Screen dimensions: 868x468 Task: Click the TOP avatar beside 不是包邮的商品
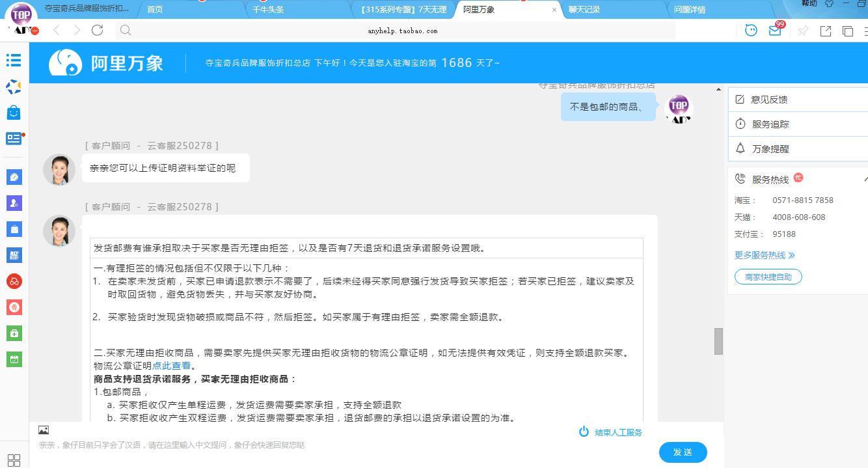pos(679,108)
